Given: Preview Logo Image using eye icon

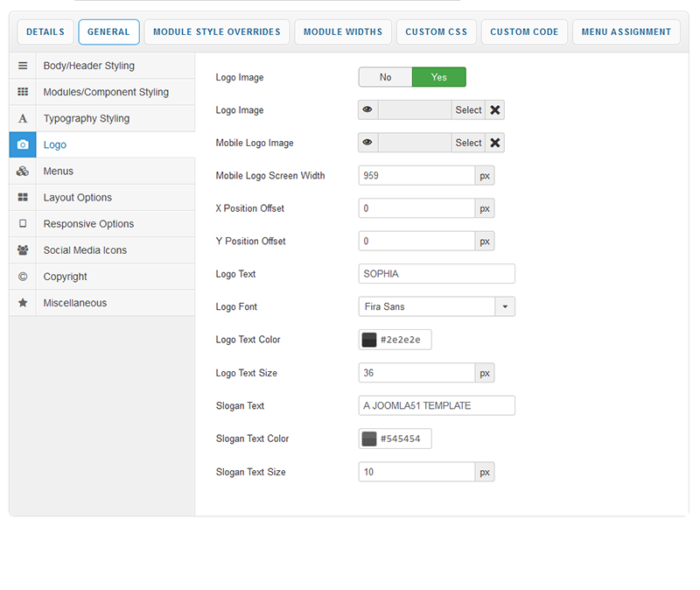Looking at the screenshot, I should pos(368,109).
